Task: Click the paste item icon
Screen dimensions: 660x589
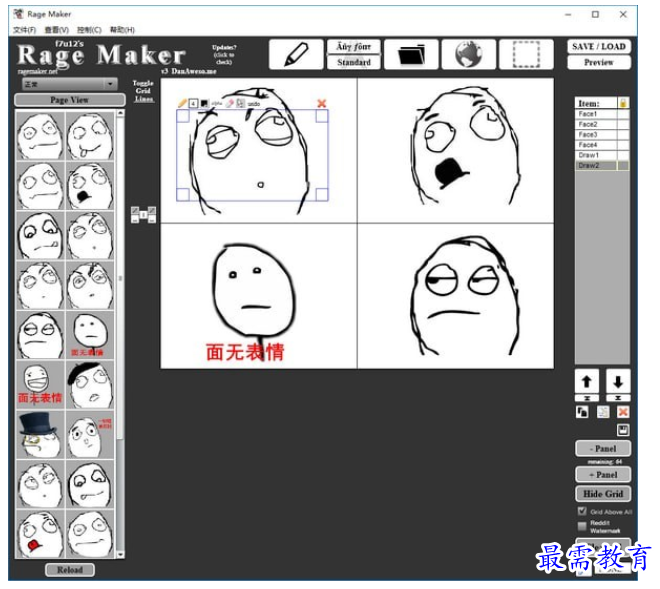Action: [603, 412]
